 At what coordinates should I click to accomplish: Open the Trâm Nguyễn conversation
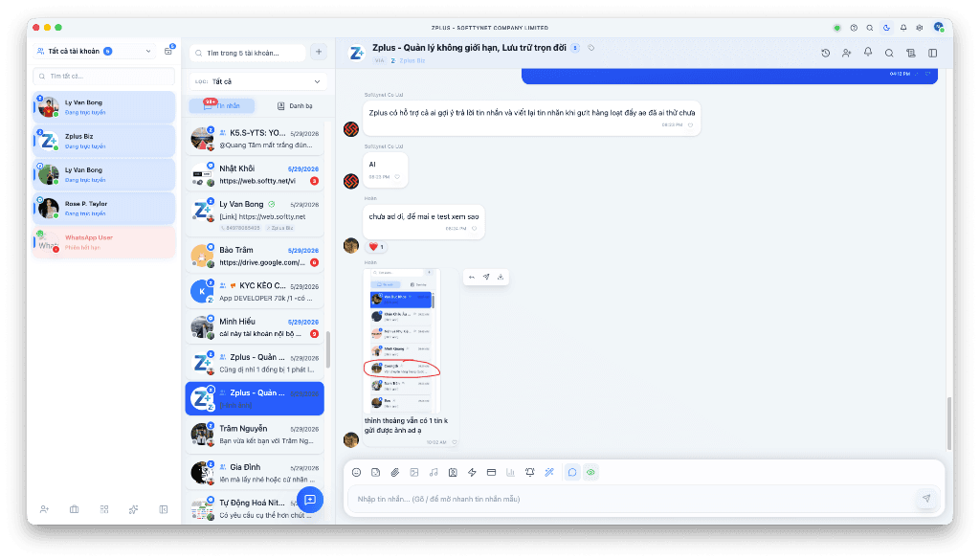point(255,435)
